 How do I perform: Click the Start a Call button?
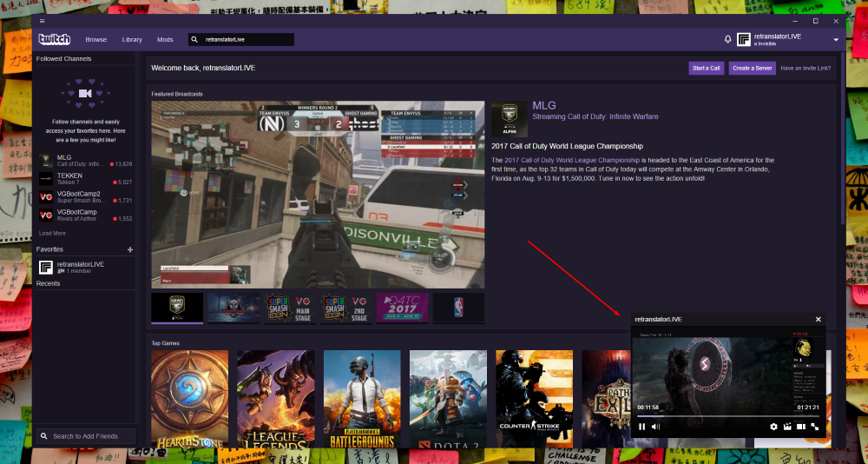click(706, 68)
